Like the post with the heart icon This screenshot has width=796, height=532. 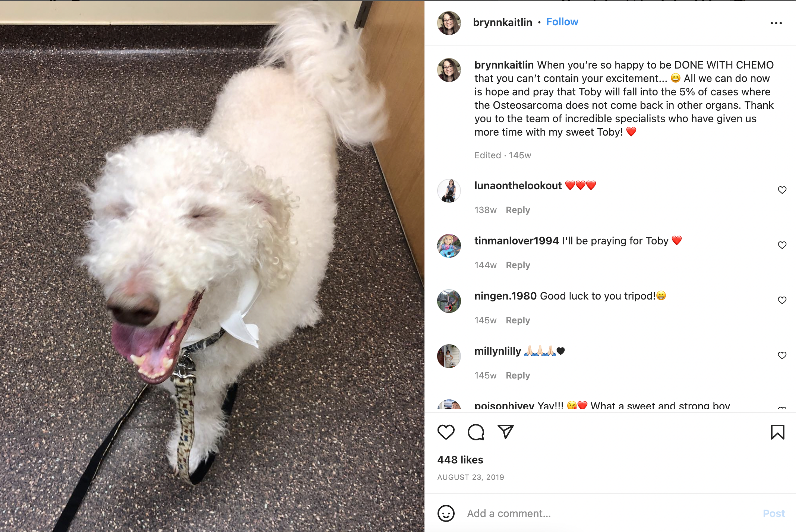click(x=446, y=432)
